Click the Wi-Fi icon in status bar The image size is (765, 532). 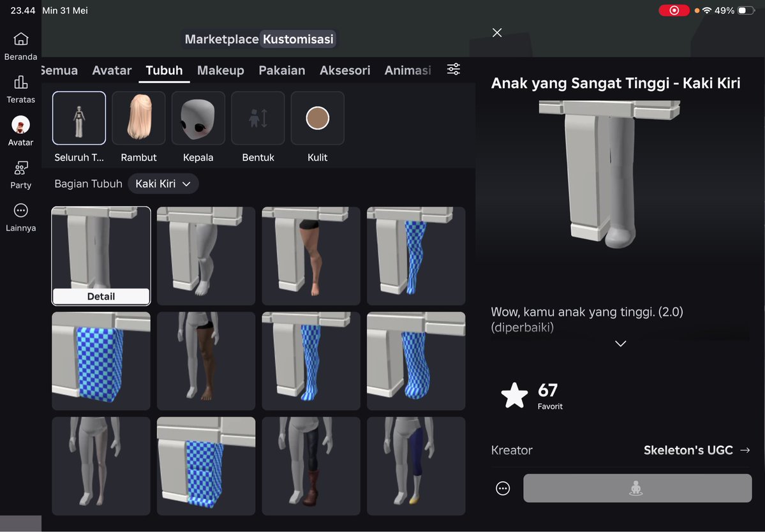click(706, 10)
